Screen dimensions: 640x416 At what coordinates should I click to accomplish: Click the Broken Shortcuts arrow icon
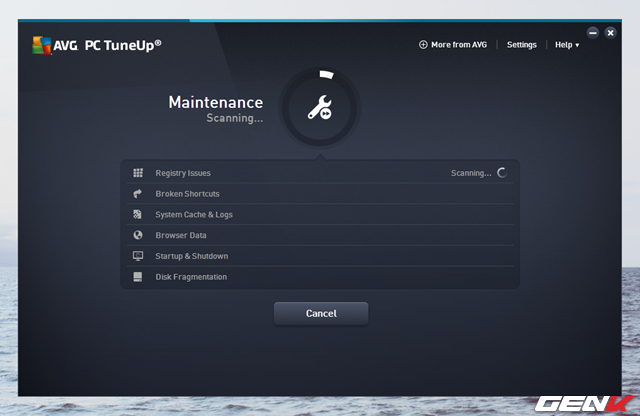click(x=138, y=194)
